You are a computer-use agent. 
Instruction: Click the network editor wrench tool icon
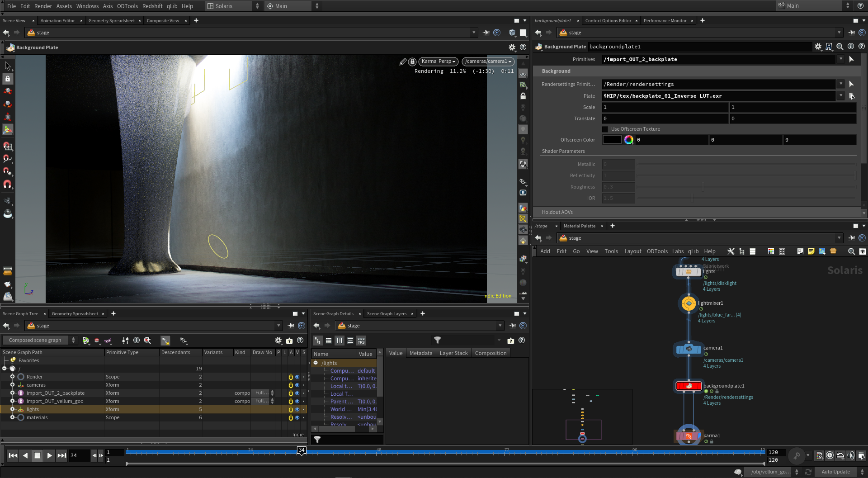(x=731, y=251)
